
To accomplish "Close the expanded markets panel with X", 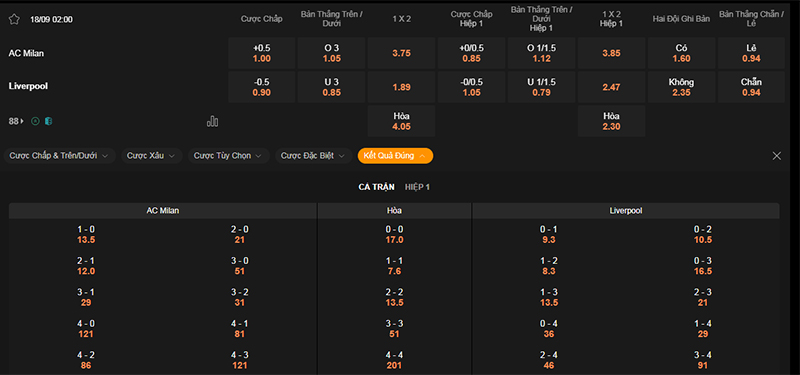I will point(777,156).
